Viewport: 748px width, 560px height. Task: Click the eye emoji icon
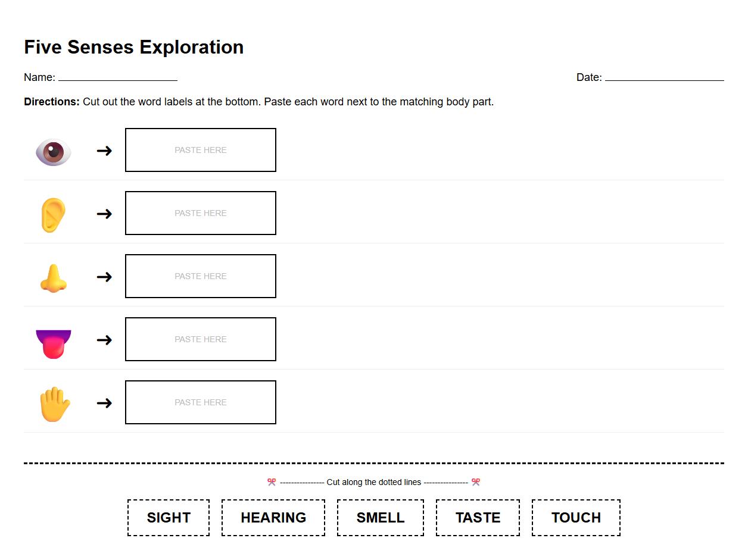pos(52,151)
